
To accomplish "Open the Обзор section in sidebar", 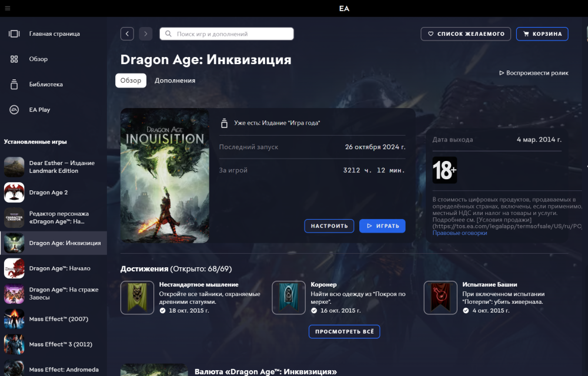I will 38,59.
